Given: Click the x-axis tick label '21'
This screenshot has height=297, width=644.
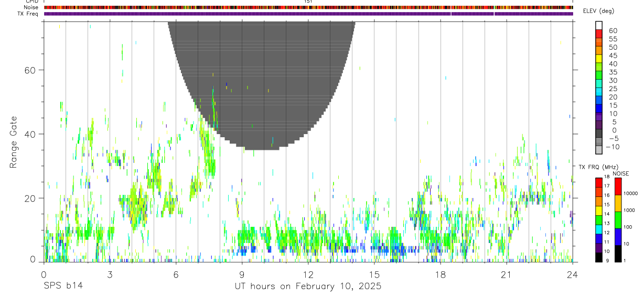Looking at the screenshot, I should pyautogui.click(x=506, y=275).
